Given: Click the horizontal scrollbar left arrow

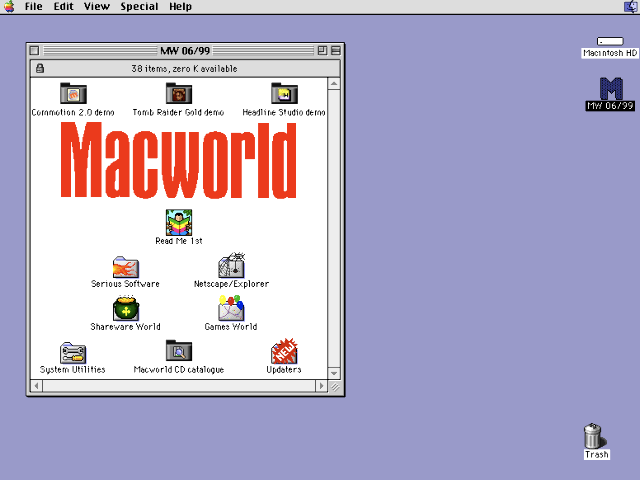Looking at the screenshot, I should click(36, 386).
